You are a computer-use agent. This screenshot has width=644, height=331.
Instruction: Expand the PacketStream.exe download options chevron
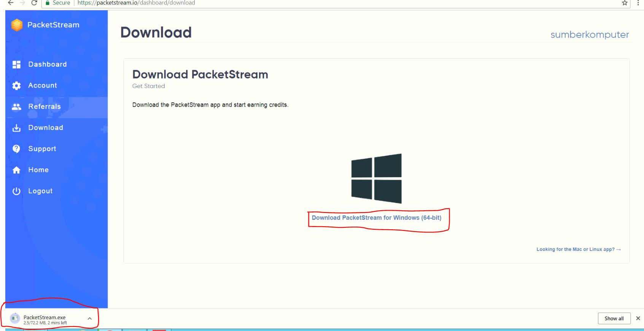90,318
